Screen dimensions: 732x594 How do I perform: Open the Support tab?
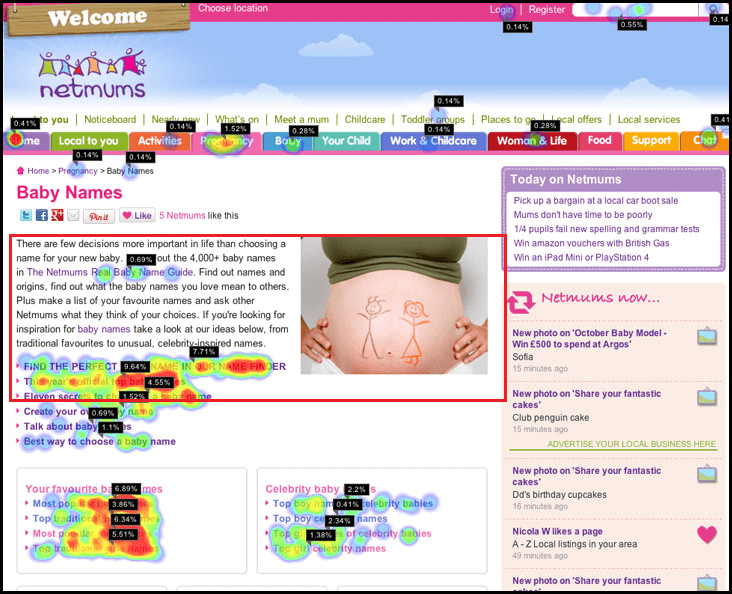point(651,141)
